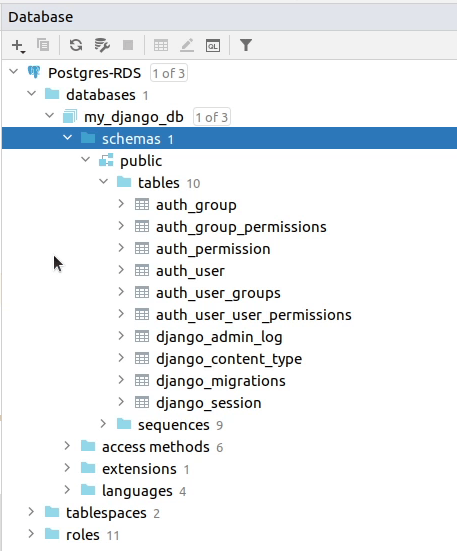The image size is (457, 551).
Task: Click the Open Table editor icon
Action: (161, 45)
